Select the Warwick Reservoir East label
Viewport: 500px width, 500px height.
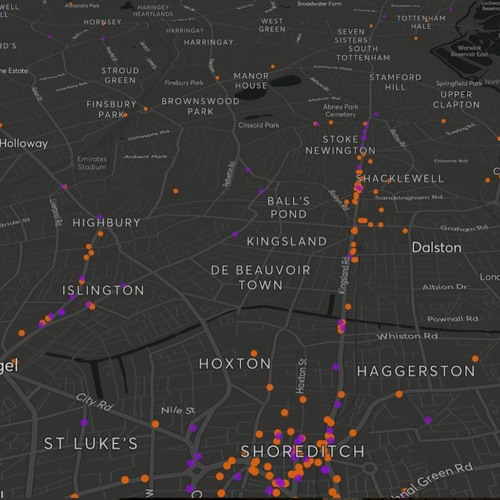[x=469, y=51]
